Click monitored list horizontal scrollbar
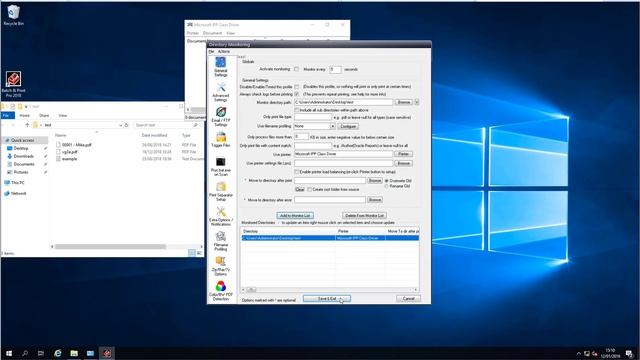The height and width of the screenshot is (360, 640). (x=329, y=289)
